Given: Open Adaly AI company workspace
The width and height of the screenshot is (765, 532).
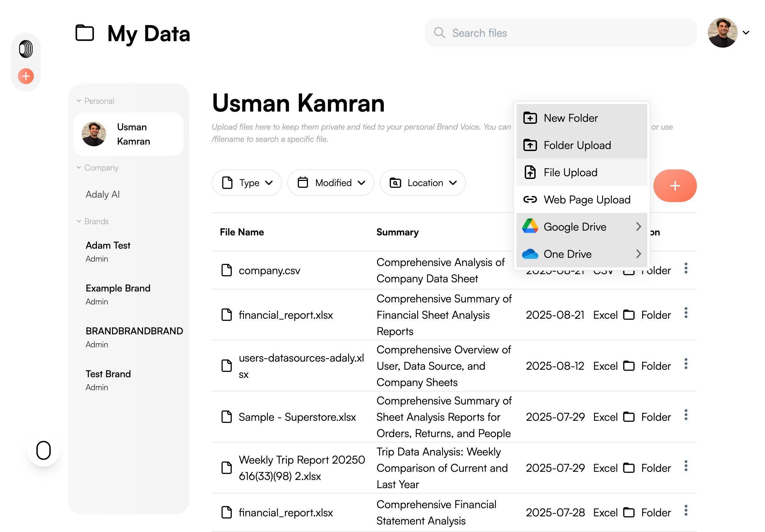Looking at the screenshot, I should pyautogui.click(x=103, y=195).
